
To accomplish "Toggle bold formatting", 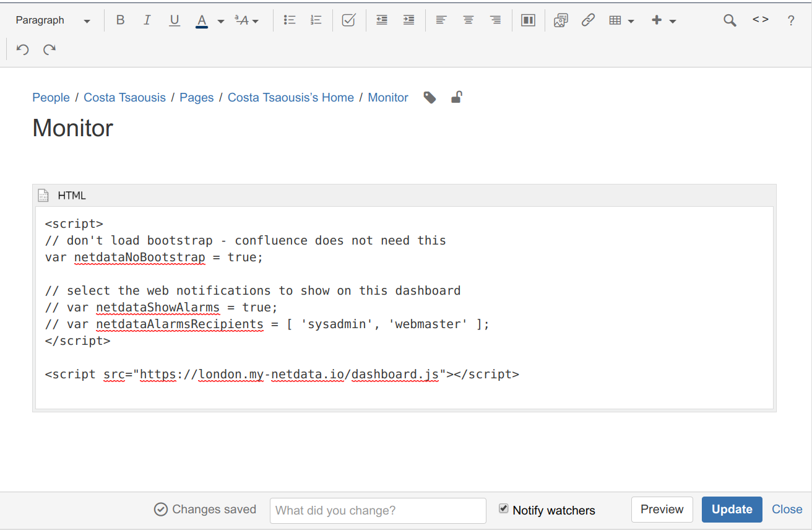I will (121, 20).
